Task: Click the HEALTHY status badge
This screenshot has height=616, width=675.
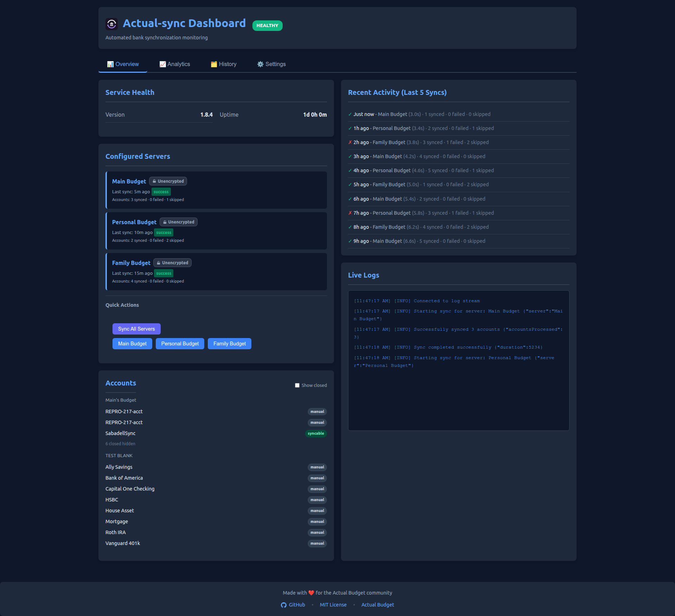Action: pos(267,26)
